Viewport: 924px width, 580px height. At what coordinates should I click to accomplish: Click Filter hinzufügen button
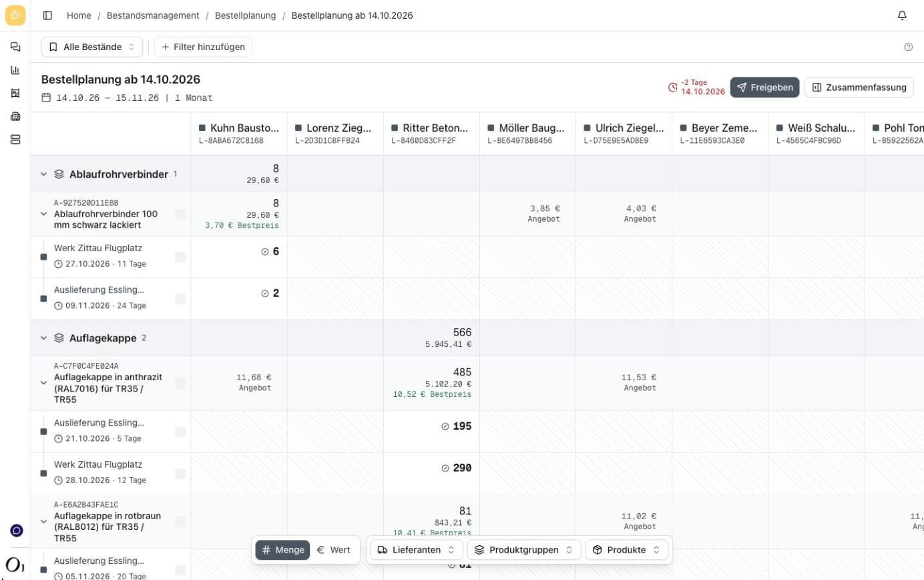click(x=203, y=47)
